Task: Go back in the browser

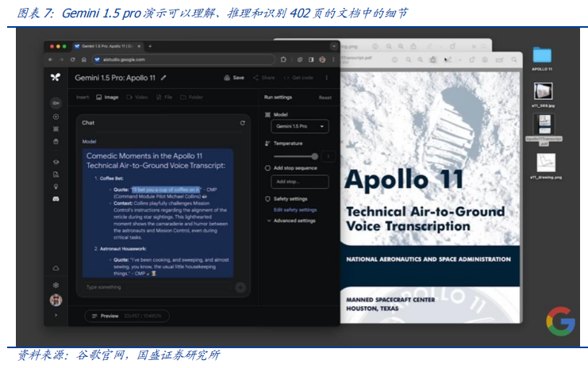Action: [x=51, y=59]
